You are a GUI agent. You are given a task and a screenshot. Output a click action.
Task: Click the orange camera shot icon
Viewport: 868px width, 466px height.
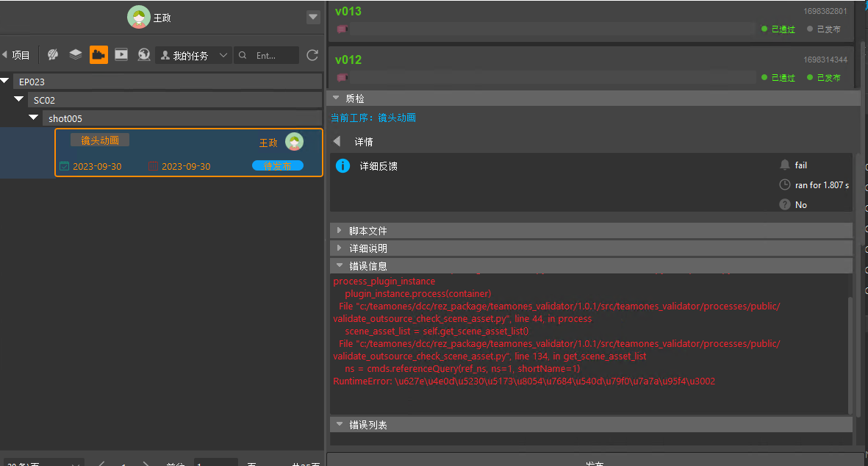click(x=98, y=55)
